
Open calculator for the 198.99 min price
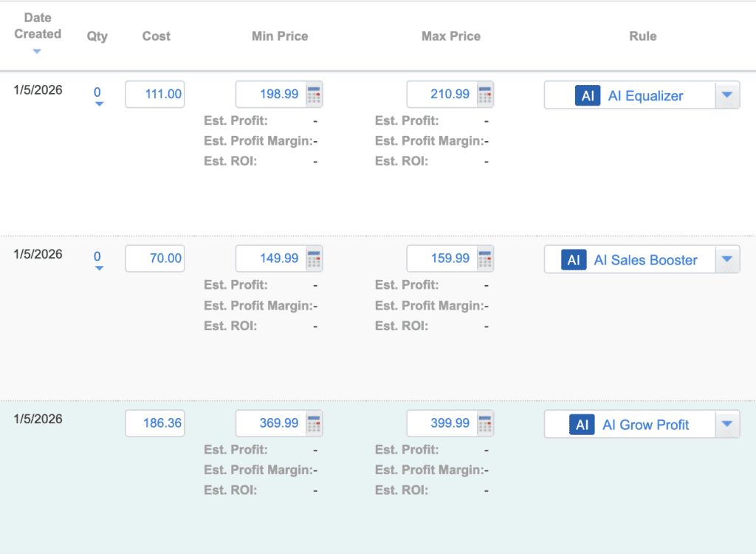coord(315,95)
